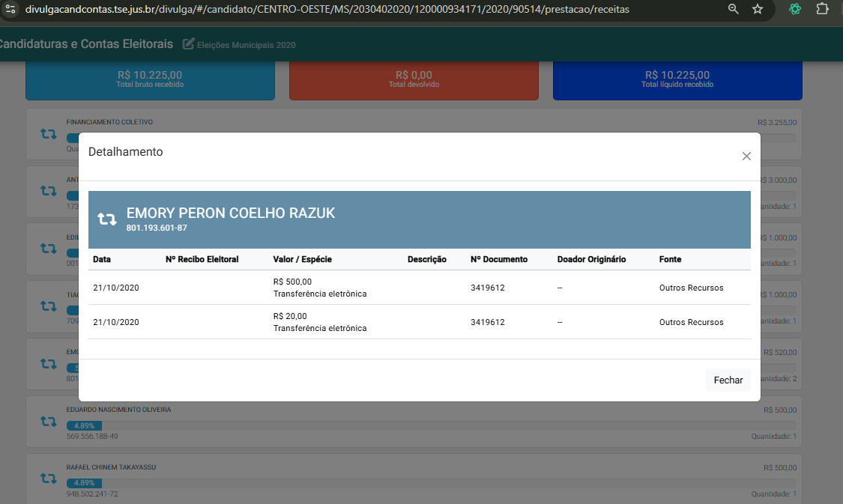This screenshot has height=504, width=843.
Task: Click the R$ 500,00 value in the table
Action: [292, 282]
